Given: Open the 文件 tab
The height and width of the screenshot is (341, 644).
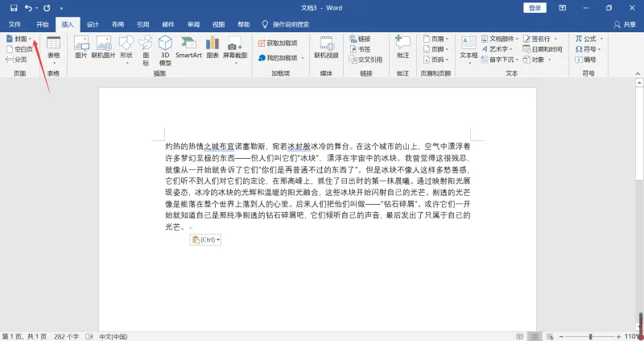Looking at the screenshot, I should pos(14,24).
